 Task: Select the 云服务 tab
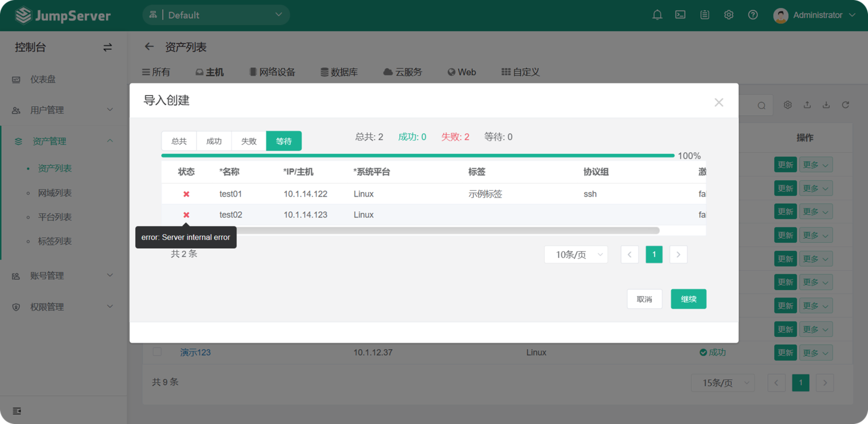click(x=403, y=72)
